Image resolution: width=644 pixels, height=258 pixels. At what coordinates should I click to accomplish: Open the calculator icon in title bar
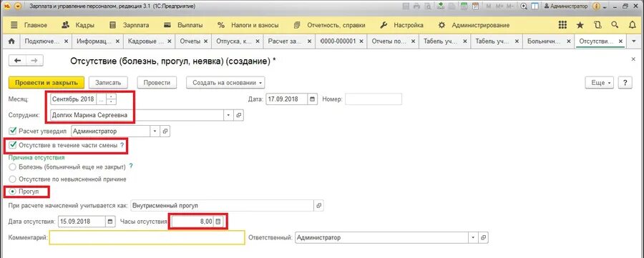464,6
